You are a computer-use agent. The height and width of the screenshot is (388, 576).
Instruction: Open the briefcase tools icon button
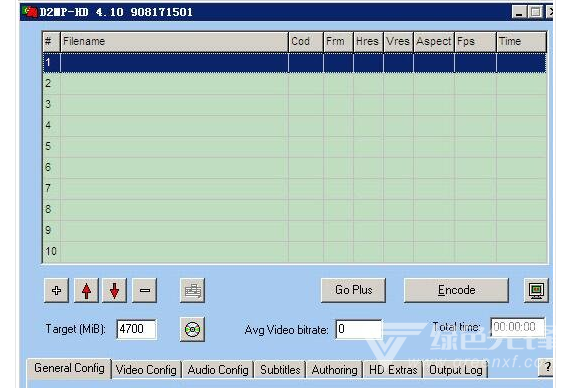click(x=192, y=291)
